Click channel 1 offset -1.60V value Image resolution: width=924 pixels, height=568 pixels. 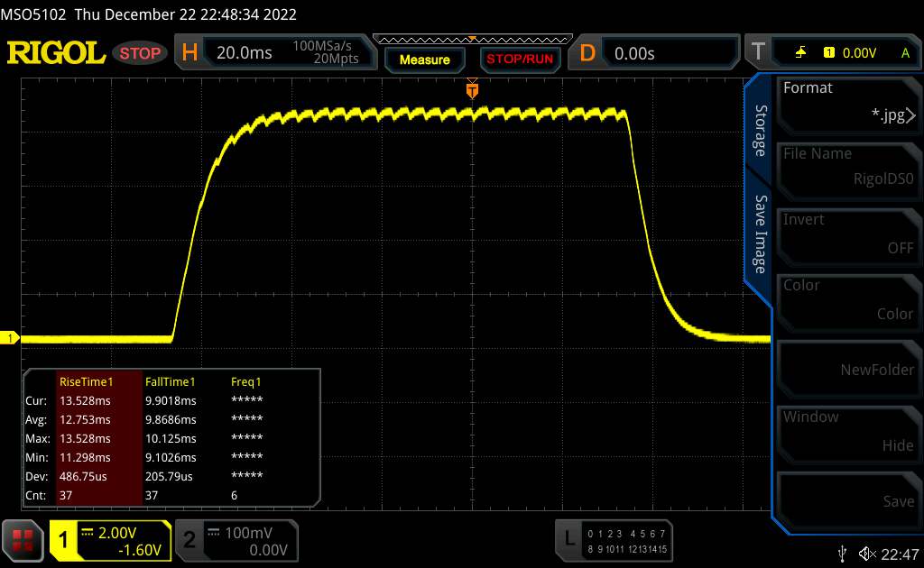coord(140,550)
